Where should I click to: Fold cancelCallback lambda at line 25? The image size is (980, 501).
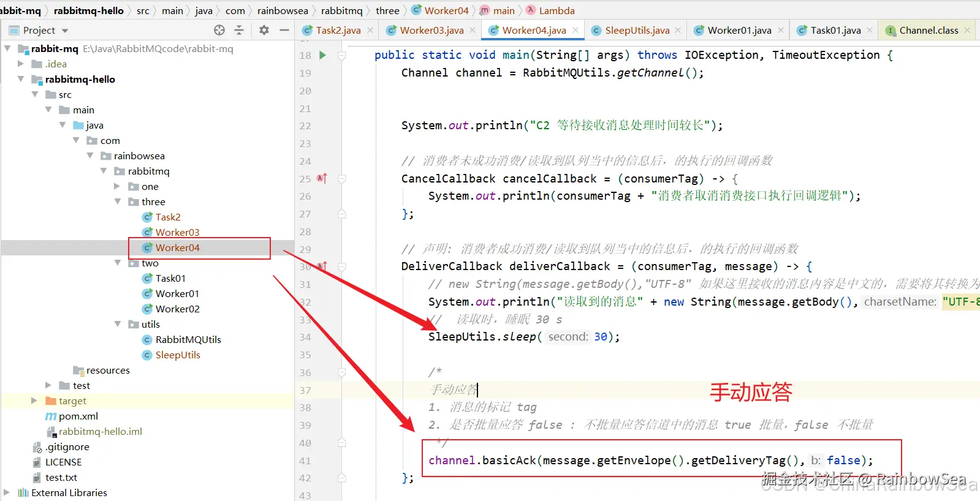pos(342,179)
